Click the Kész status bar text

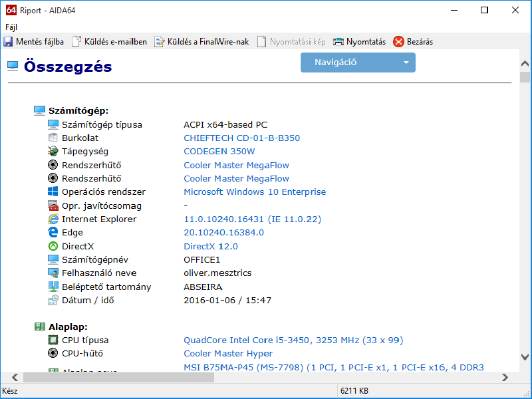point(10,391)
